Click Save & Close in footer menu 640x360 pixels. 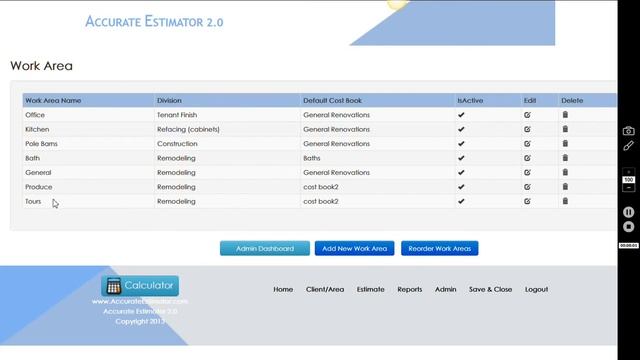[x=491, y=289]
